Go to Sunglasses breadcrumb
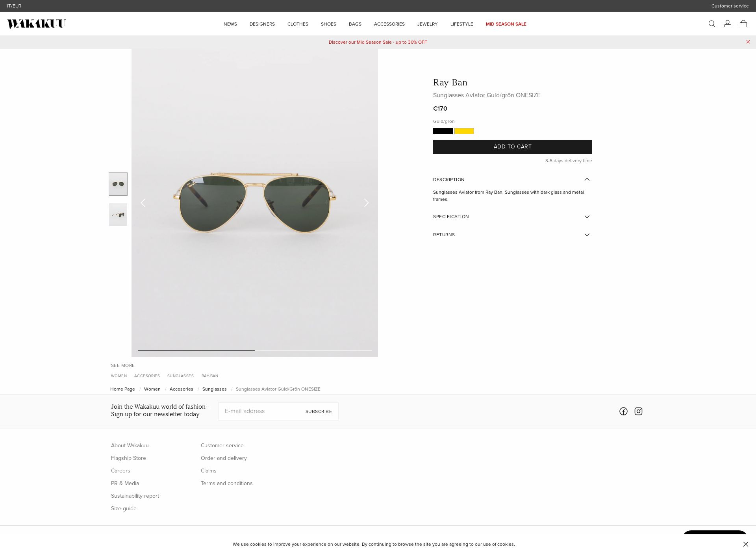This screenshot has width=756, height=554. (215, 389)
